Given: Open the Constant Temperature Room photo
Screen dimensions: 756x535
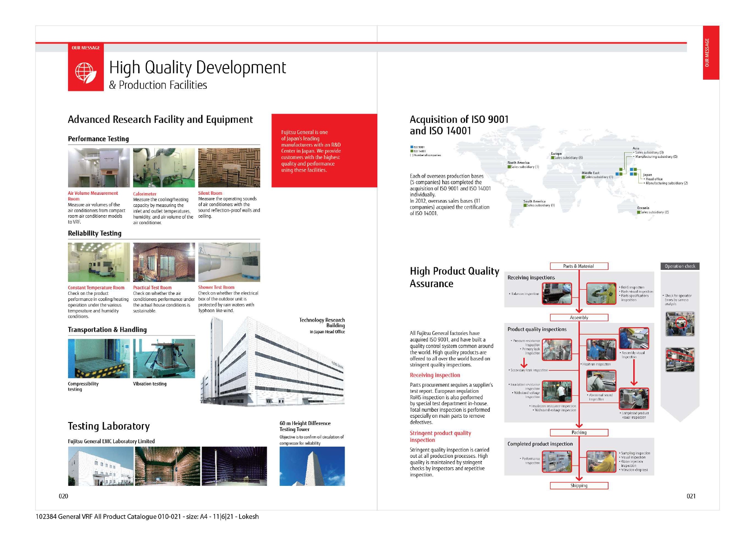Looking at the screenshot, I should click(99, 262).
